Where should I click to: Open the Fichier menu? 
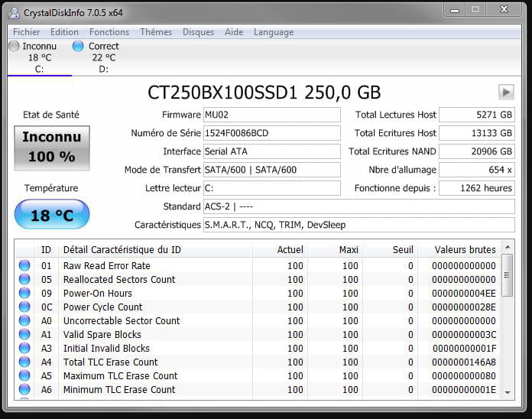coord(26,32)
